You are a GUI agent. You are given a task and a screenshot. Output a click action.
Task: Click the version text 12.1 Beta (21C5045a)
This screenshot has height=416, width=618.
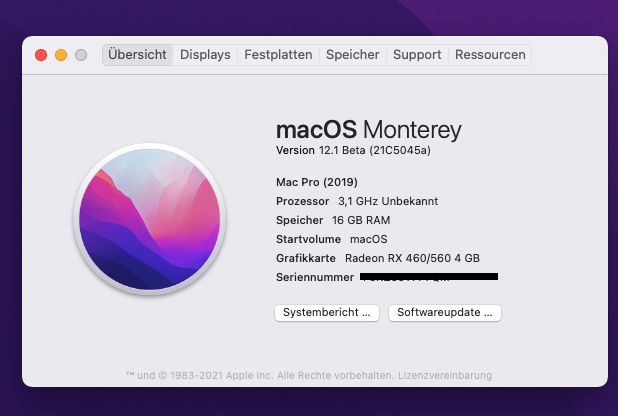click(375, 150)
